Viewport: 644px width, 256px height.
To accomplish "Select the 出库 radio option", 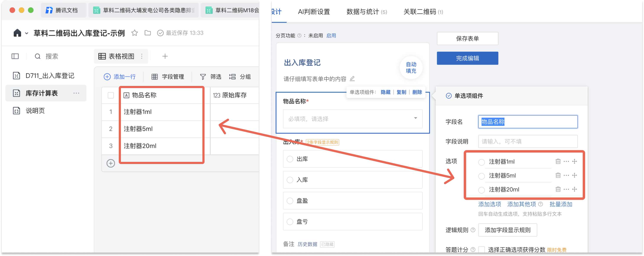I will (x=290, y=159).
